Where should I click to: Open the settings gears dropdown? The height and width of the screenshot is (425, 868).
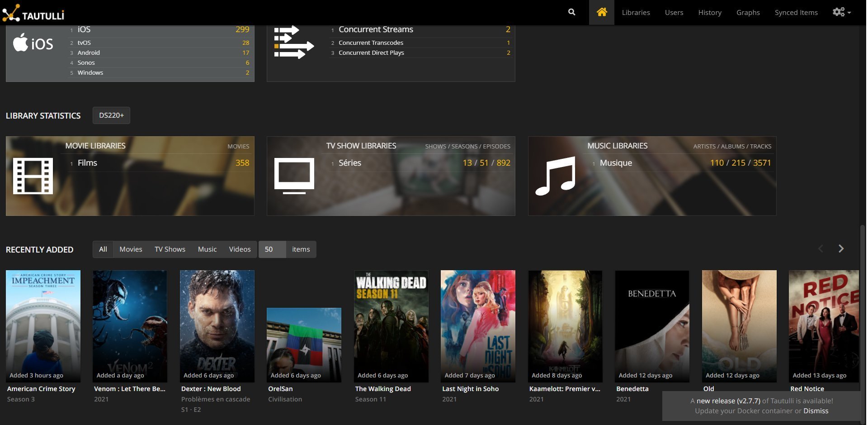tap(842, 12)
